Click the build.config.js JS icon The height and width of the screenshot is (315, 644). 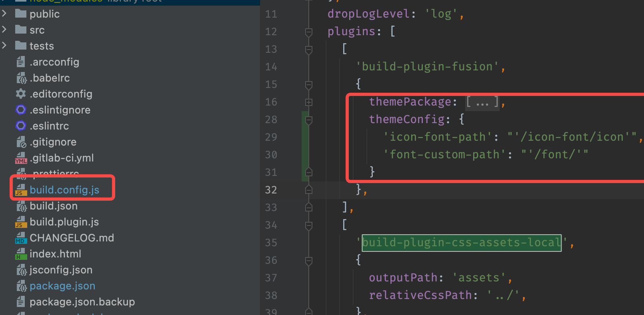[x=21, y=190]
